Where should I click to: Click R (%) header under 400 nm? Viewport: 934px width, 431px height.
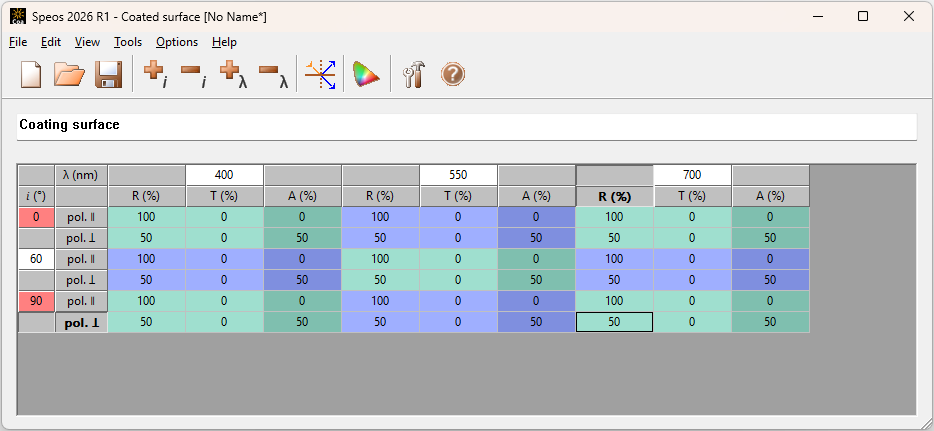click(x=147, y=196)
